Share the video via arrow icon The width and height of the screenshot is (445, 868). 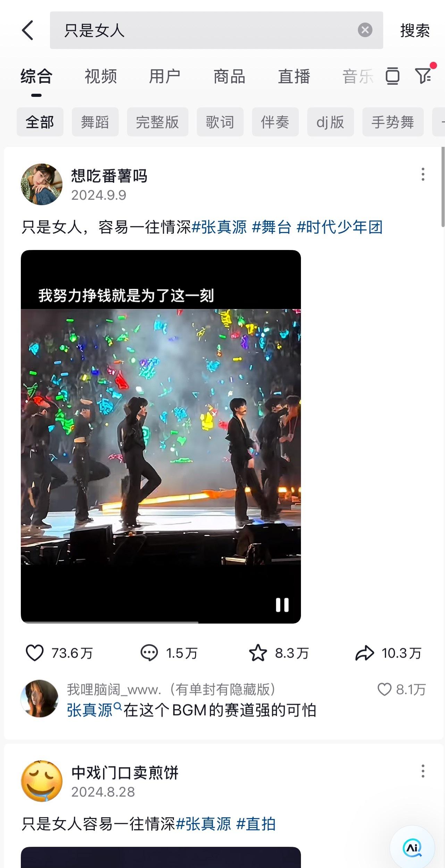364,653
